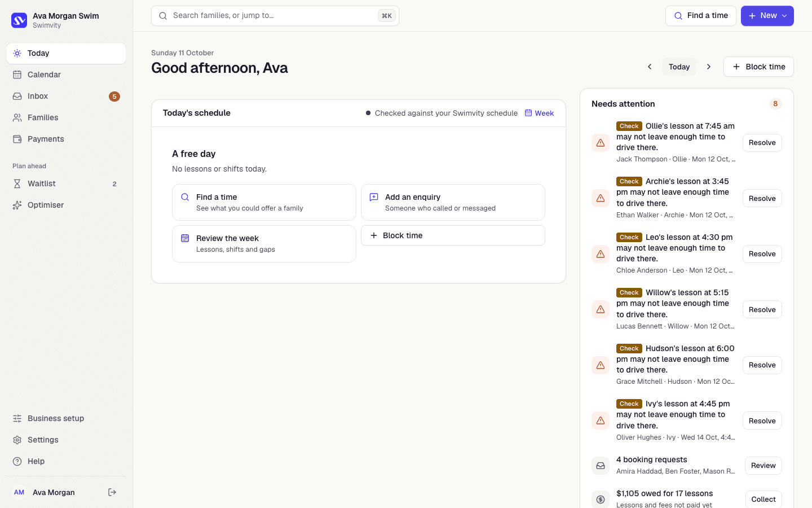Open Inbox from the sidebar

(x=66, y=97)
